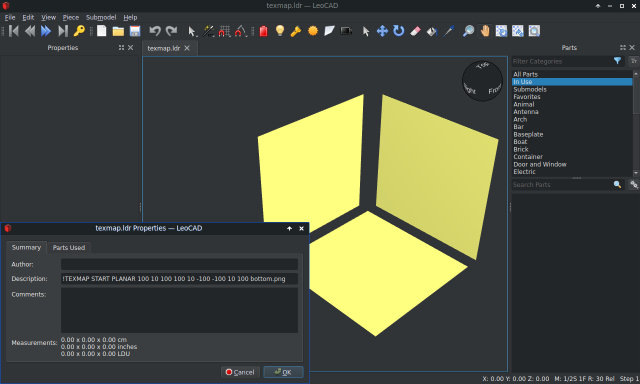Toggle relative transforms wand icon
This screenshot has height=384, width=640.
click(208, 31)
